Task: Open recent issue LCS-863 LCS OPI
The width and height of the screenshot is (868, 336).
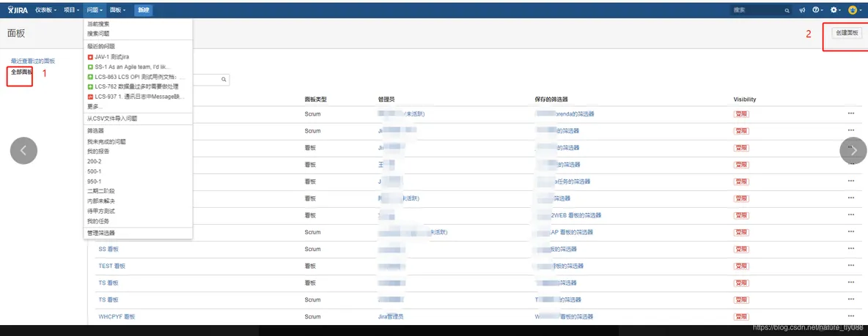Action: (138, 77)
